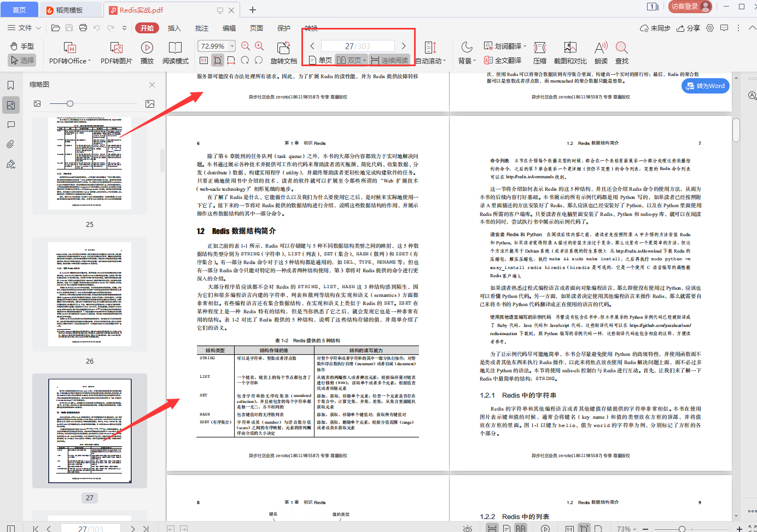Open settings gear icon in top right
The image size is (757, 532).
[710, 28]
